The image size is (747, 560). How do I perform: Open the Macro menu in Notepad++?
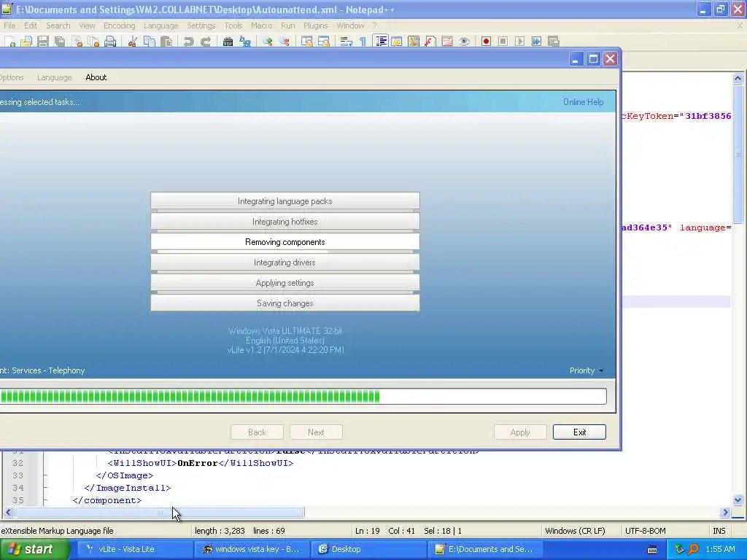click(262, 26)
